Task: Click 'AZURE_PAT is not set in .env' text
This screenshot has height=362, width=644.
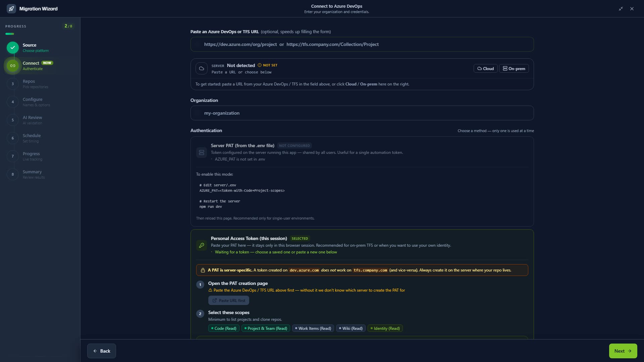Action: (x=240, y=159)
